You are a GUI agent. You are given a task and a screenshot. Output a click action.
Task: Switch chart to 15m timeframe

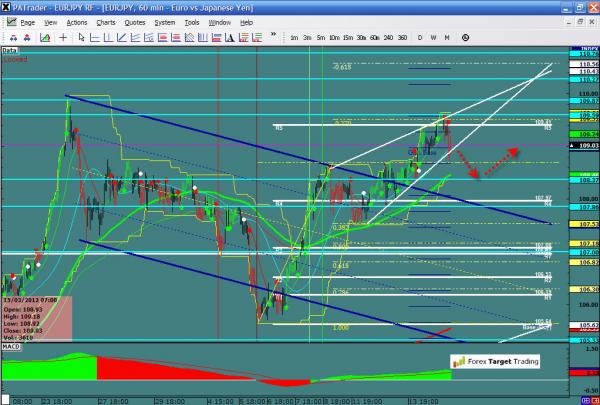346,37
